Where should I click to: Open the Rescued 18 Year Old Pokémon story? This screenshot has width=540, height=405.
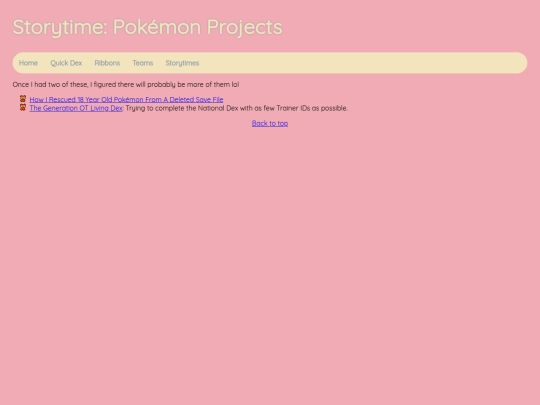[126, 100]
